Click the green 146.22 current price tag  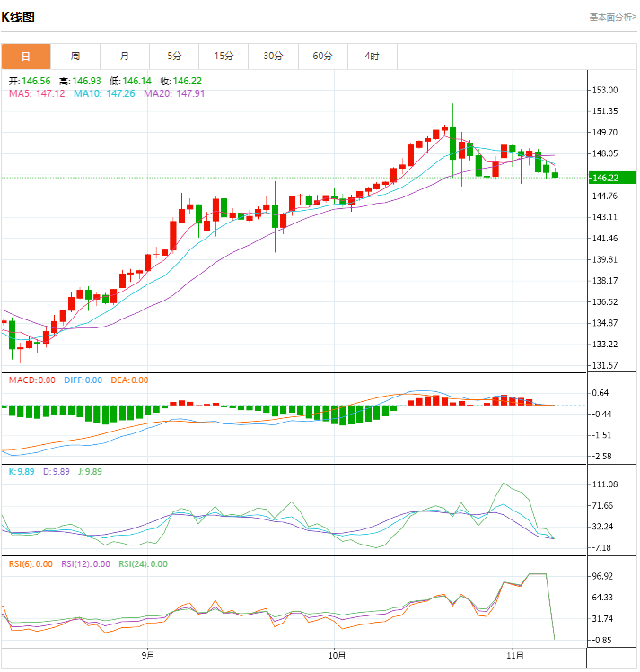610,178
